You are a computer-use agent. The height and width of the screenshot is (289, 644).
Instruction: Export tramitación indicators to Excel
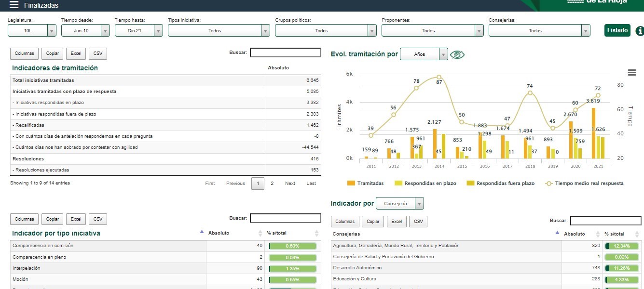click(76, 53)
